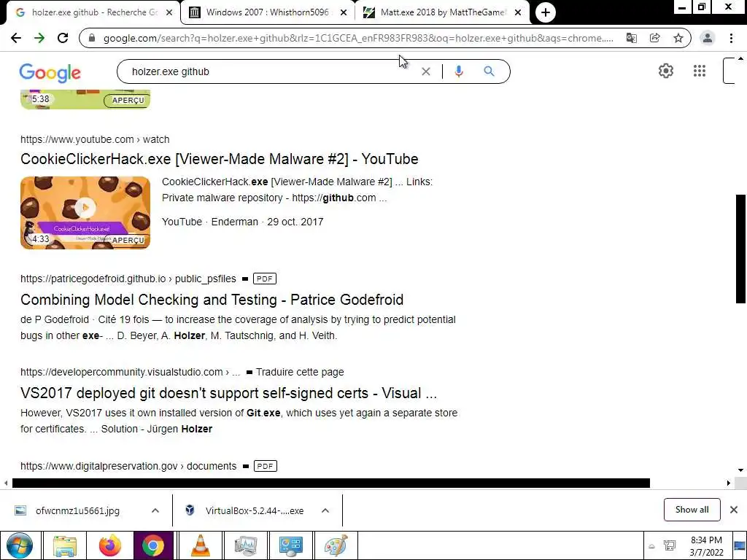
Task: Click Traduire cette page link
Action: [x=300, y=372]
